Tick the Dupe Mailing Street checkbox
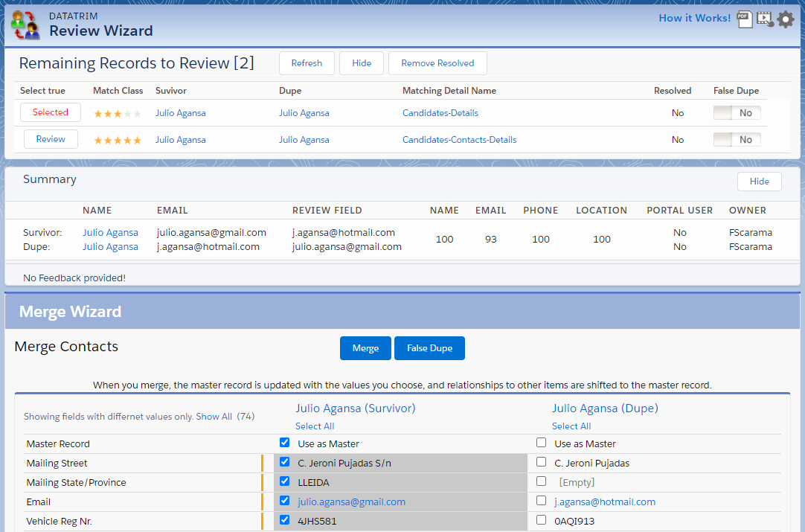 coord(542,462)
